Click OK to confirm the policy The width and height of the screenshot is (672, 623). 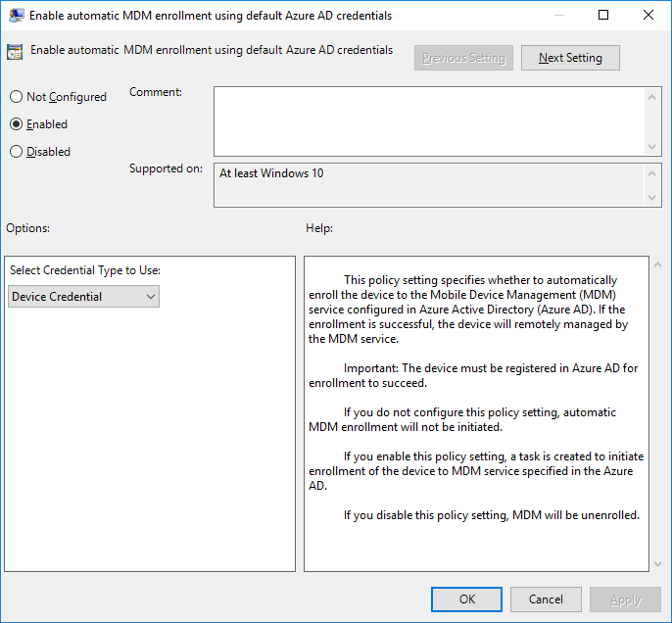[x=466, y=599]
